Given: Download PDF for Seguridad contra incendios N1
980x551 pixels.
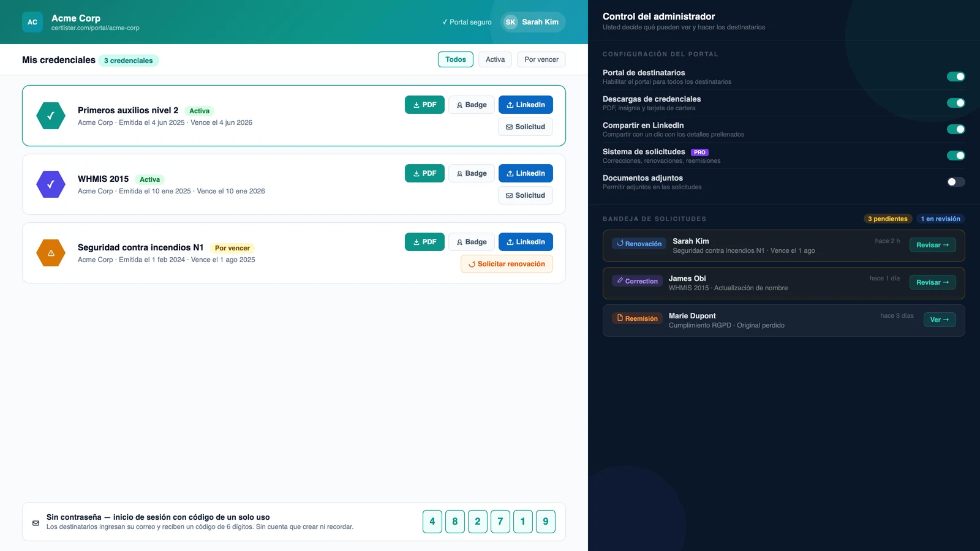Looking at the screenshot, I should [x=424, y=242].
